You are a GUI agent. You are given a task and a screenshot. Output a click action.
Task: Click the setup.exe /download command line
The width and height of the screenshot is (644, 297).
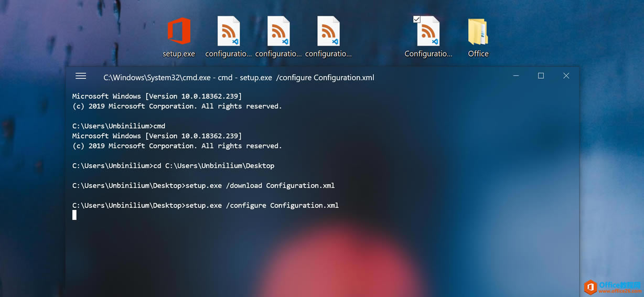203,185
